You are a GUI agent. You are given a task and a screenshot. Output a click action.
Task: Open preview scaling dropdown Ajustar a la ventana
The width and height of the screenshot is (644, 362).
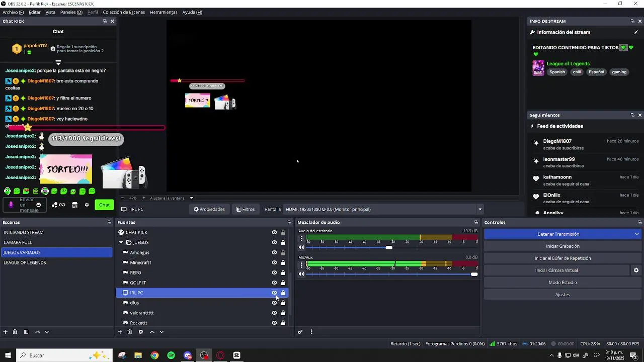(191, 198)
